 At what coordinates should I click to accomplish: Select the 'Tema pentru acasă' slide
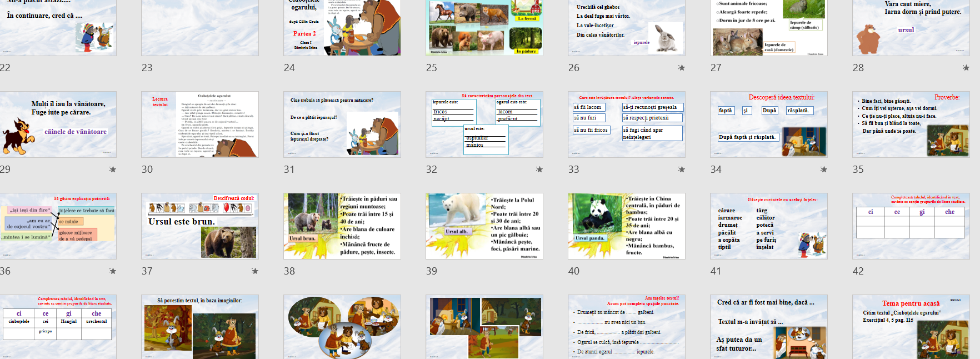911,327
